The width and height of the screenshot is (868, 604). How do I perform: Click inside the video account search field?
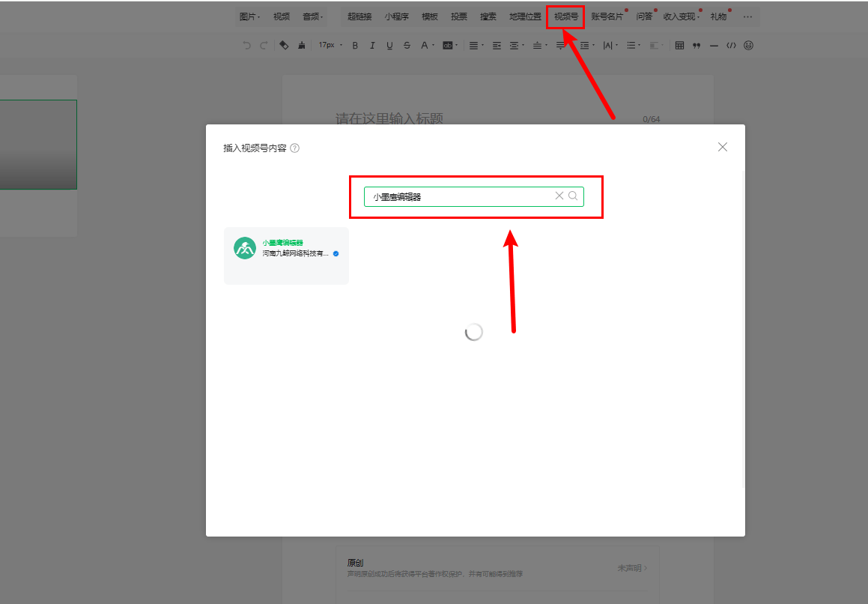pyautogui.click(x=457, y=197)
